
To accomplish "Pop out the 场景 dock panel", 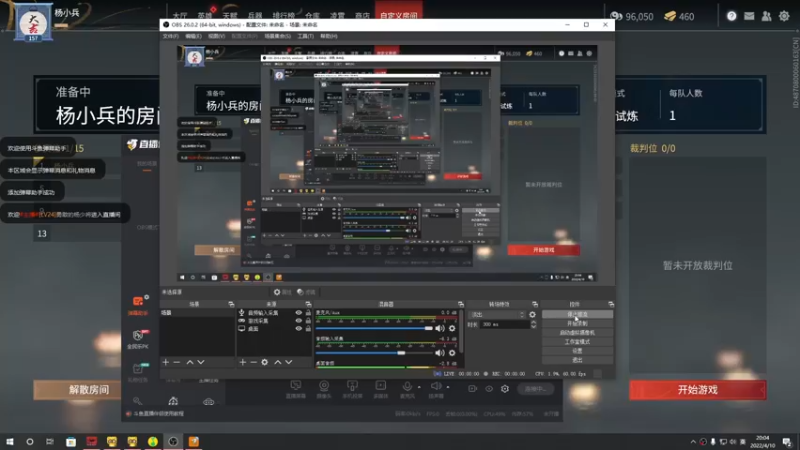I will click(x=231, y=304).
